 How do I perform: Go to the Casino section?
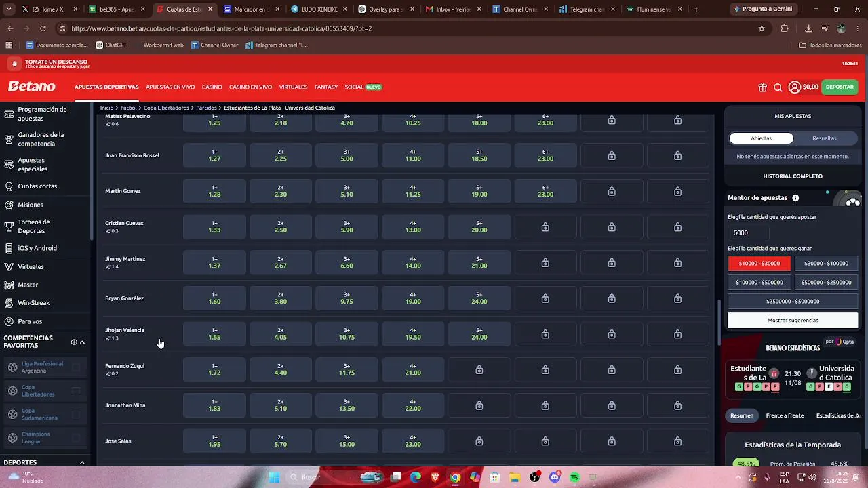[212, 87]
